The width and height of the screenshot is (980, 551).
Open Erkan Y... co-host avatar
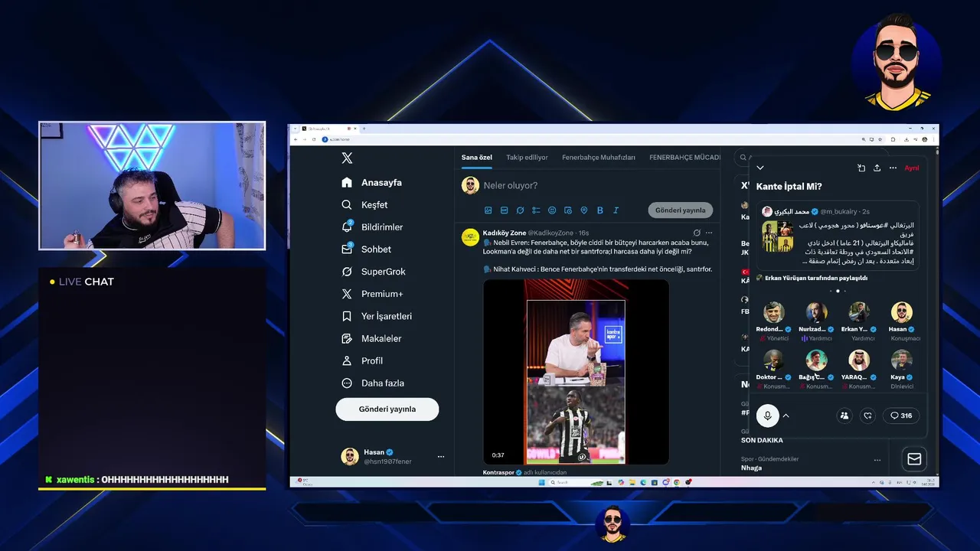point(859,312)
